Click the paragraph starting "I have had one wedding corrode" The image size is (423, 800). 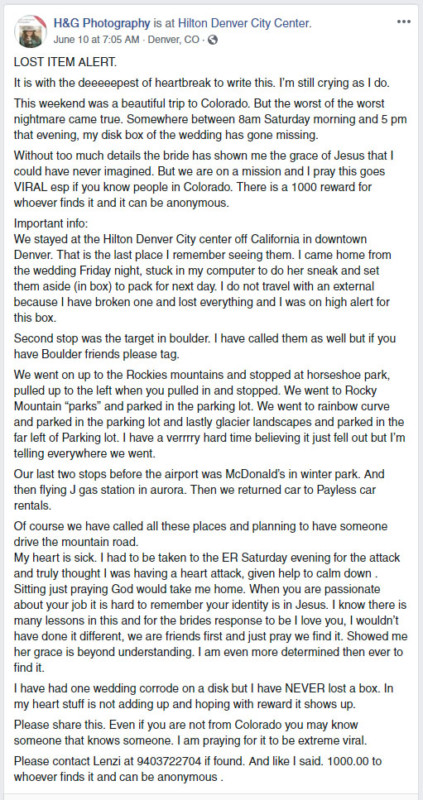pos(204,696)
